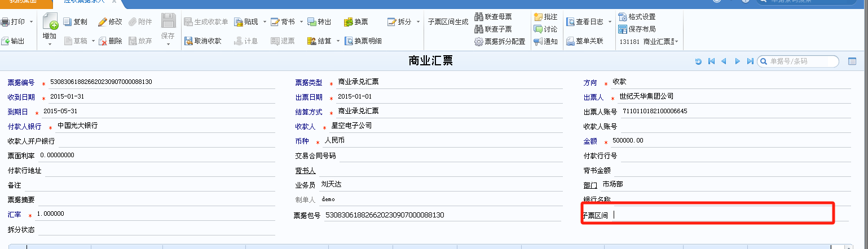Go to the next record arrow
This screenshot has height=249, width=868.
coord(737,61)
